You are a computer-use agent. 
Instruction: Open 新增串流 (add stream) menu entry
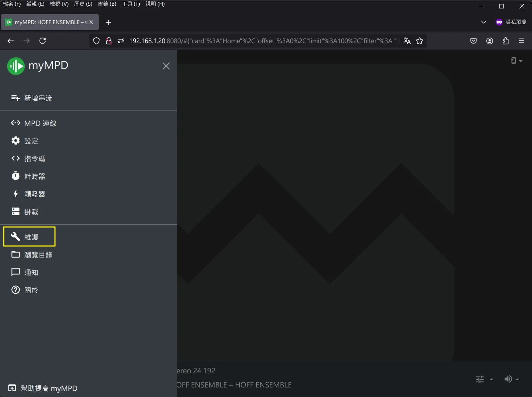(32, 98)
